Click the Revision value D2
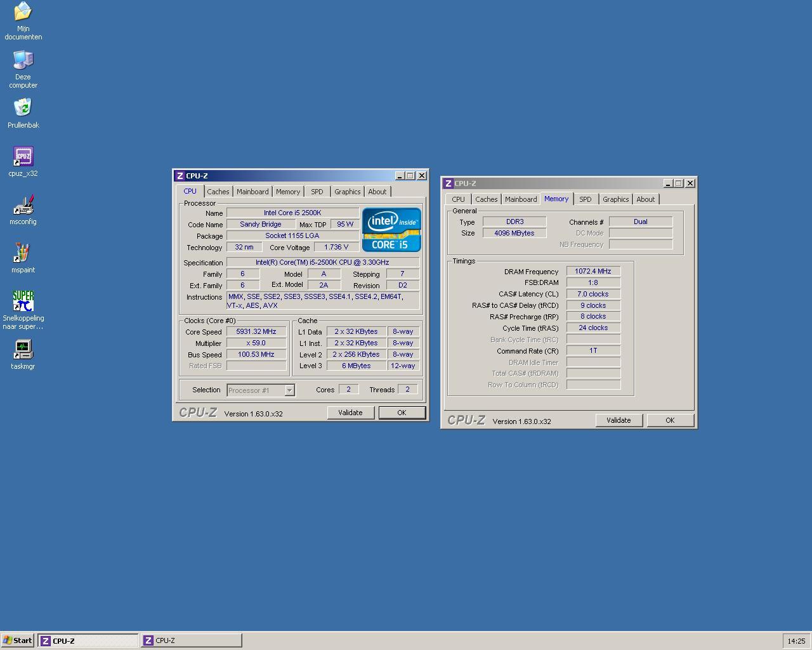The image size is (812, 650). click(x=403, y=285)
